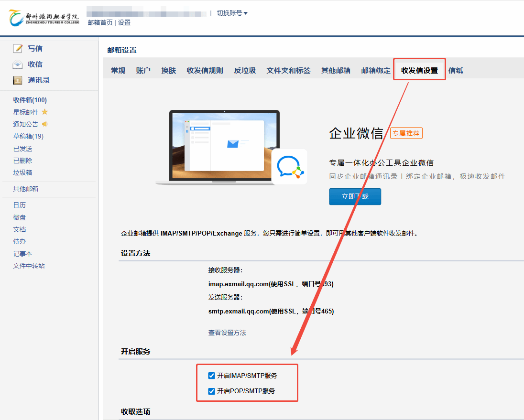
Task: Click the 企业微信 chat bubble icon
Action: point(290,167)
